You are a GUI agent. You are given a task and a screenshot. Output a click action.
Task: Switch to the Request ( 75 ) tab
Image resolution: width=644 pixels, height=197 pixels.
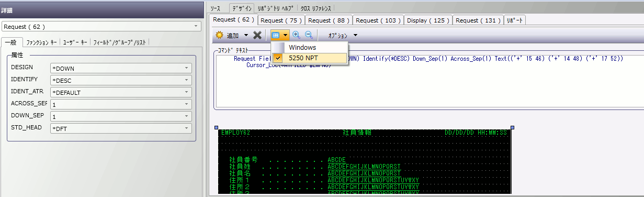(x=281, y=20)
